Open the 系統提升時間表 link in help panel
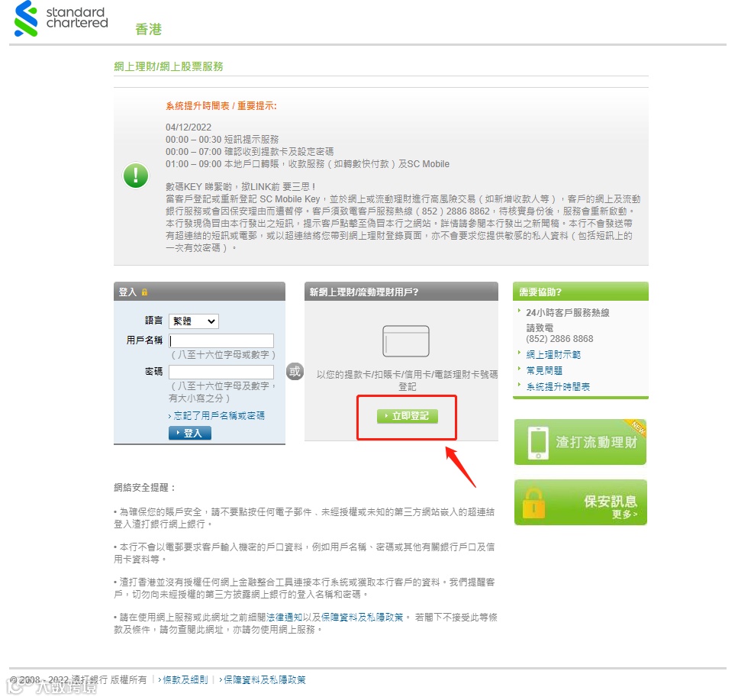 click(x=558, y=386)
